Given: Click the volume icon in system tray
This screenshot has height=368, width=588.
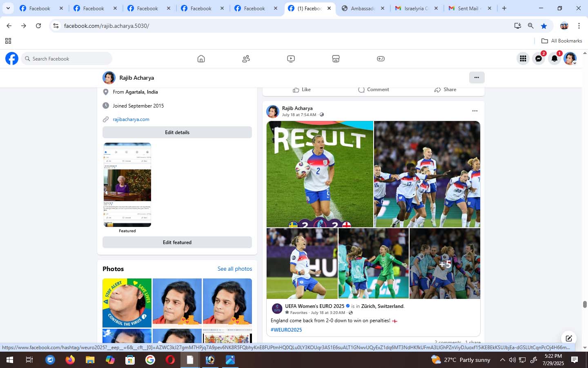Looking at the screenshot, I should point(512,360).
